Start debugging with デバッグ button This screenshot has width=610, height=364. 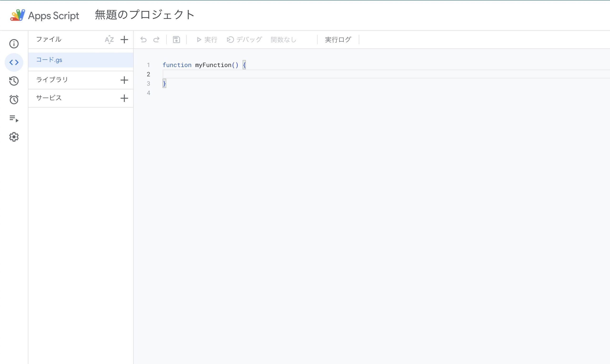coord(244,40)
